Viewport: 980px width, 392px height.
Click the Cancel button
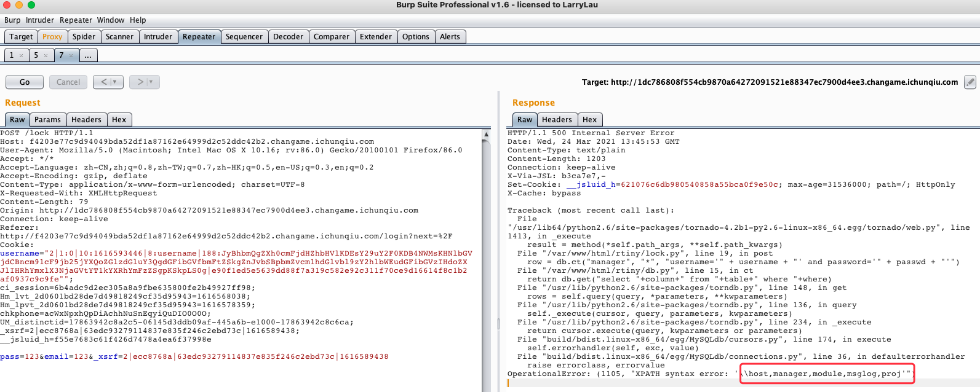[x=68, y=82]
